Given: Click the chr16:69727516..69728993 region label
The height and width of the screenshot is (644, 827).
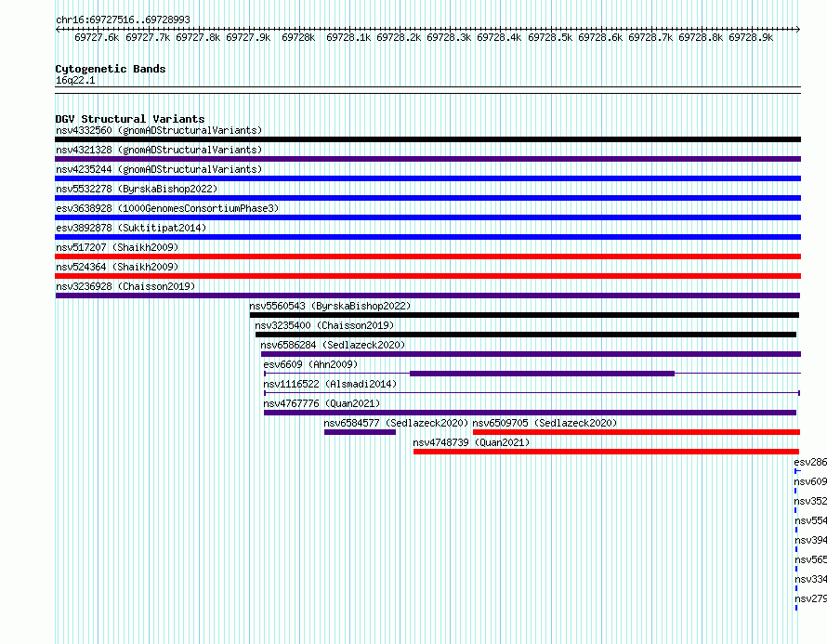Looking at the screenshot, I should 123,20.
